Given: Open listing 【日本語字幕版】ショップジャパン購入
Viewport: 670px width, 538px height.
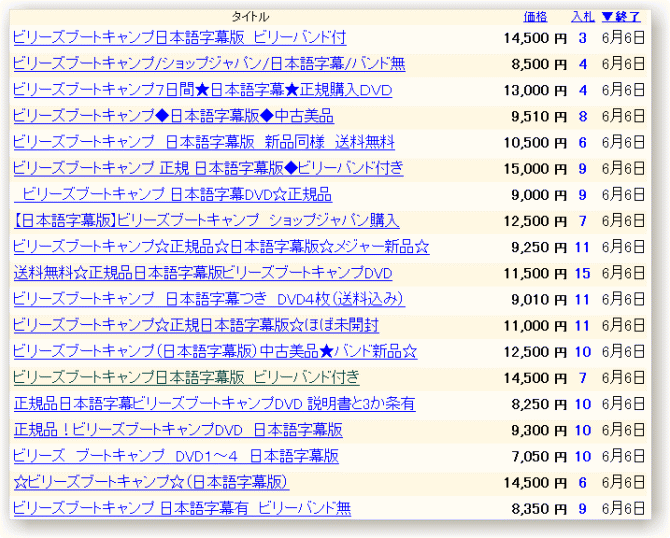Looking at the screenshot, I should pyautogui.click(x=206, y=220).
